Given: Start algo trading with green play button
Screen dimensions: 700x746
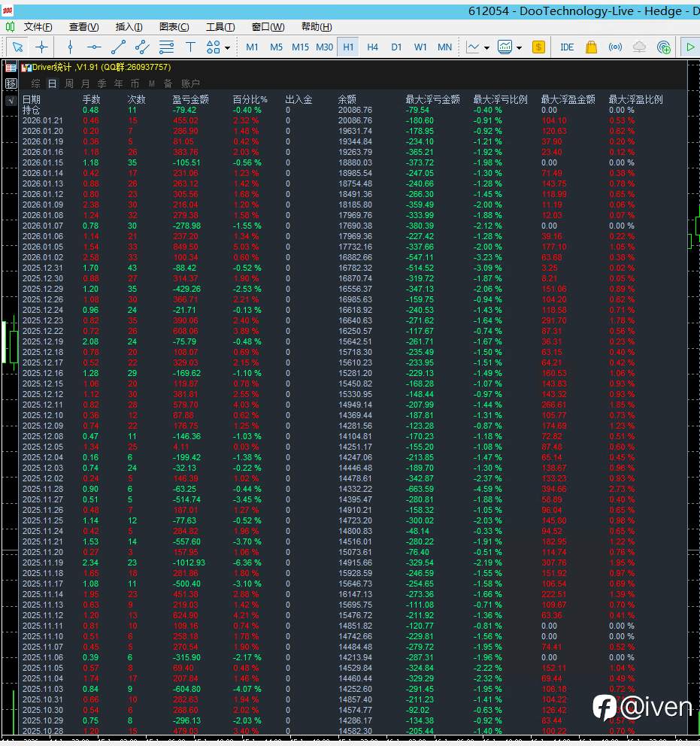Looking at the screenshot, I should pyautogui.click(x=690, y=47).
